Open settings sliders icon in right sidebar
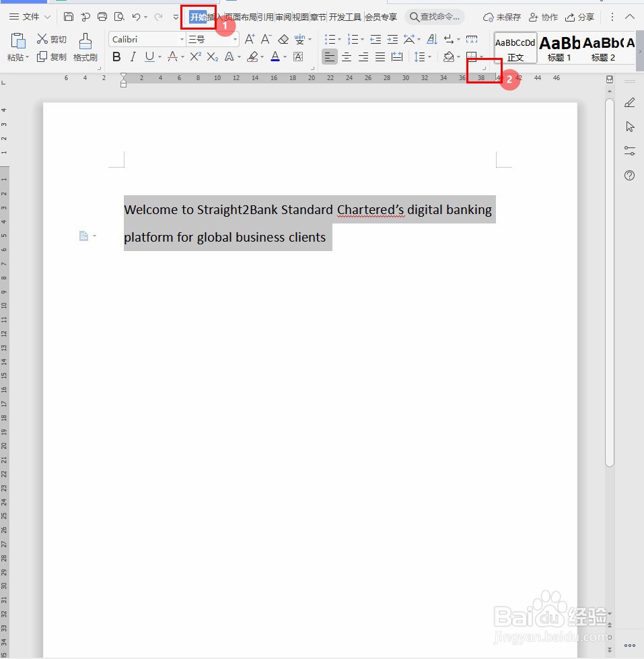 [630, 151]
